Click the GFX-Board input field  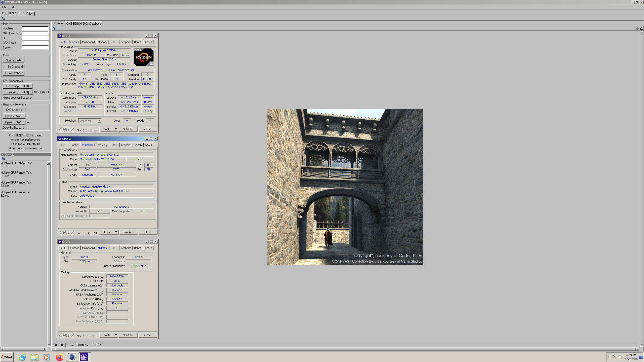[x=35, y=43]
